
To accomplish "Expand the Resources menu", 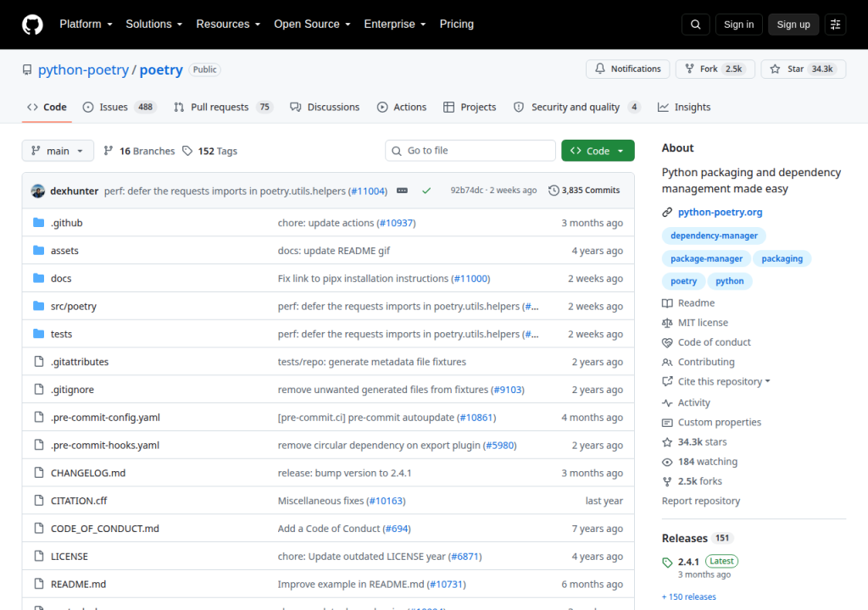I will [x=228, y=25].
